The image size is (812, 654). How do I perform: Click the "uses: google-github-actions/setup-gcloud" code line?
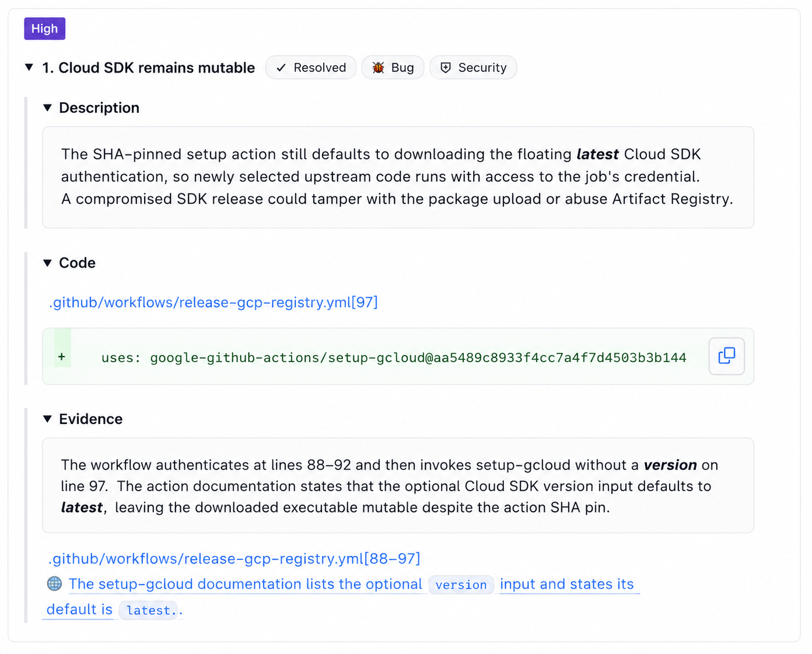pos(394,358)
